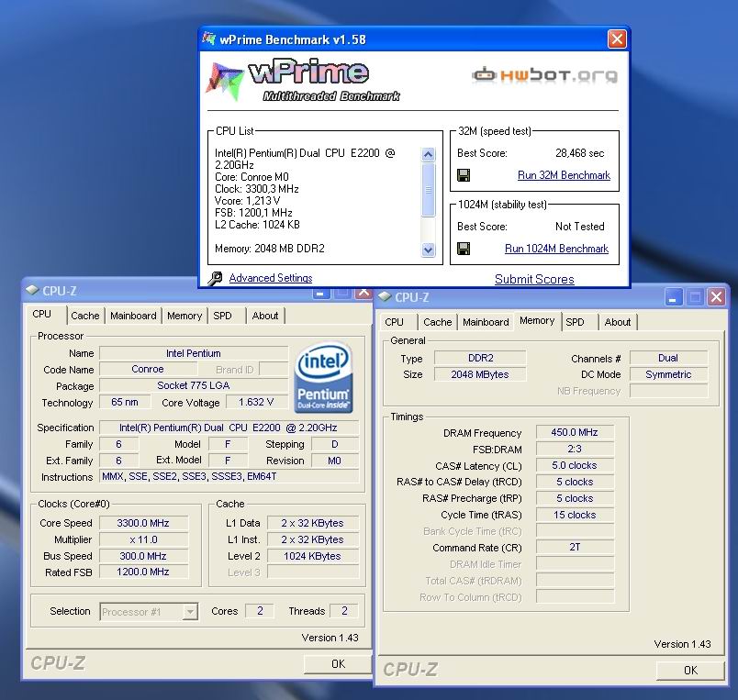Click the DC Mode Symmetric value
738x700 pixels.
[x=668, y=374]
